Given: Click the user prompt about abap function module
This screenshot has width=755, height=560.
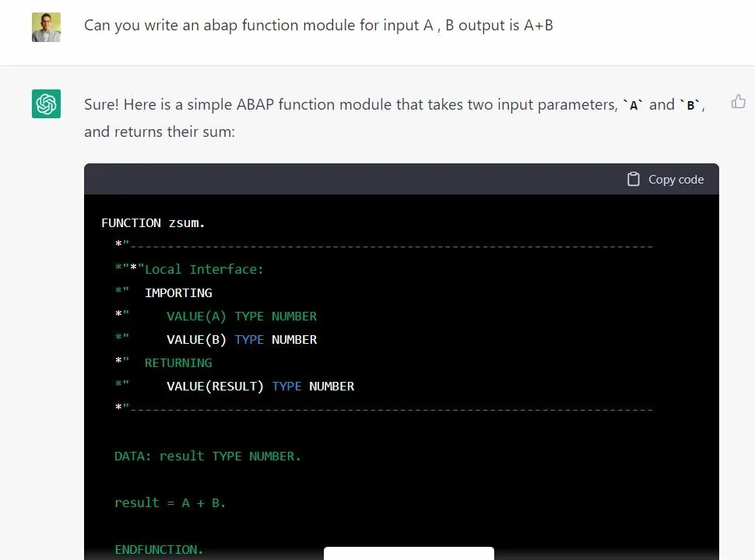Looking at the screenshot, I should [x=318, y=25].
